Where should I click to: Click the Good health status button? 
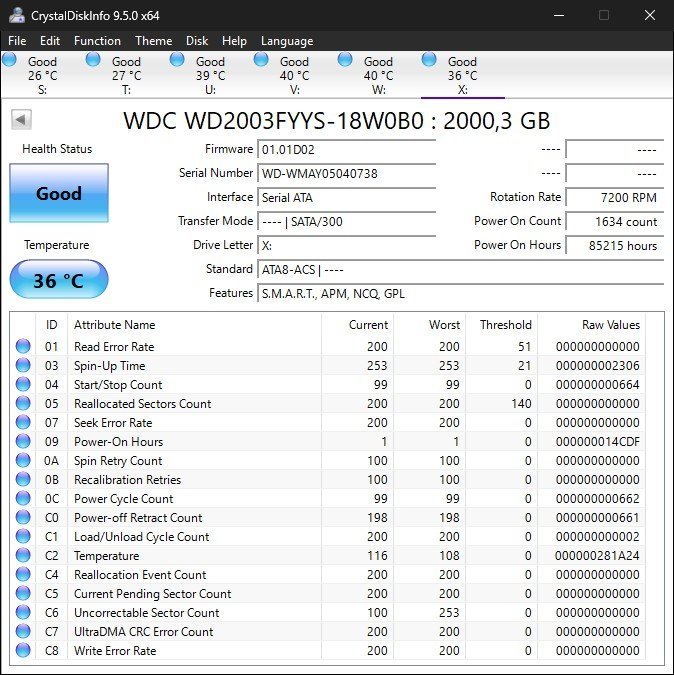tap(58, 194)
